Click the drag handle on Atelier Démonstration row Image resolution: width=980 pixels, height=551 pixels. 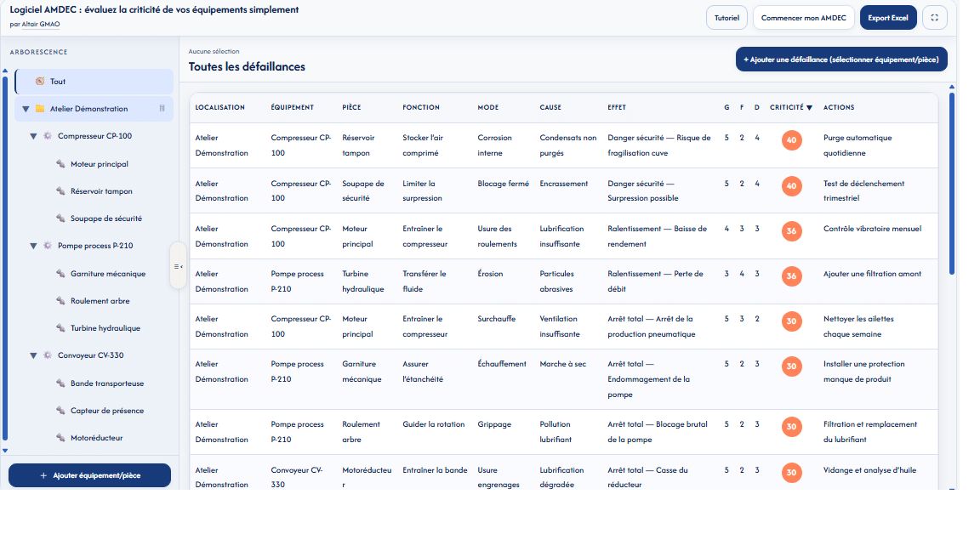pyautogui.click(x=162, y=109)
